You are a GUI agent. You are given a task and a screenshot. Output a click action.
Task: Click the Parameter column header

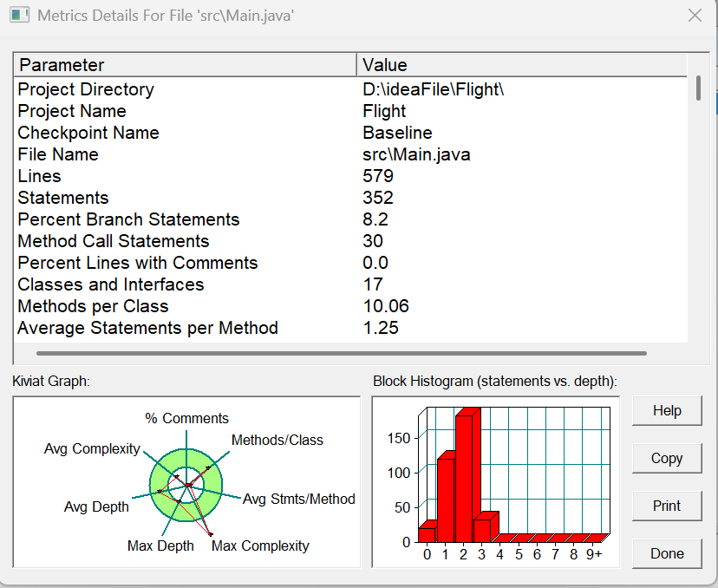(186, 65)
